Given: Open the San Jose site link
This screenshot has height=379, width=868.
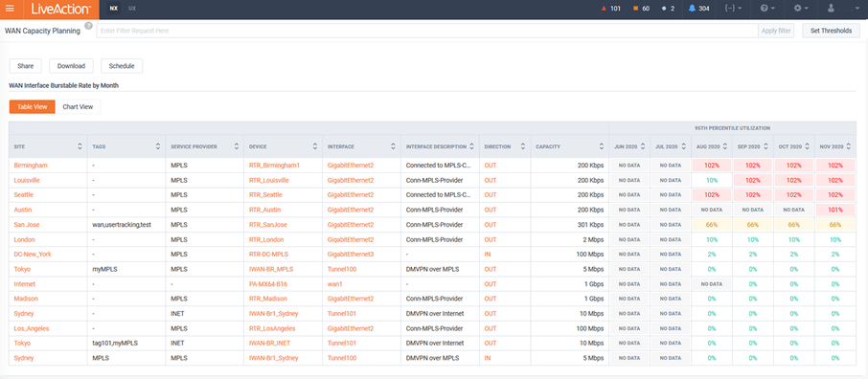Looking at the screenshot, I should (x=26, y=225).
